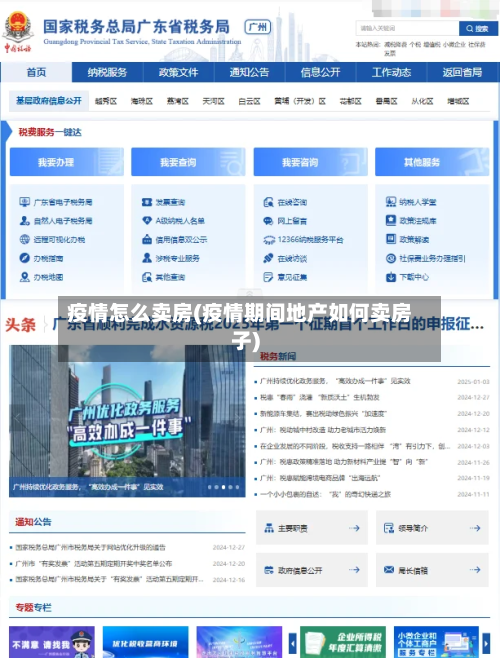Click the magnifier icon on 搜索 button
This screenshot has width=500, height=658.
pyautogui.click(x=469, y=29)
